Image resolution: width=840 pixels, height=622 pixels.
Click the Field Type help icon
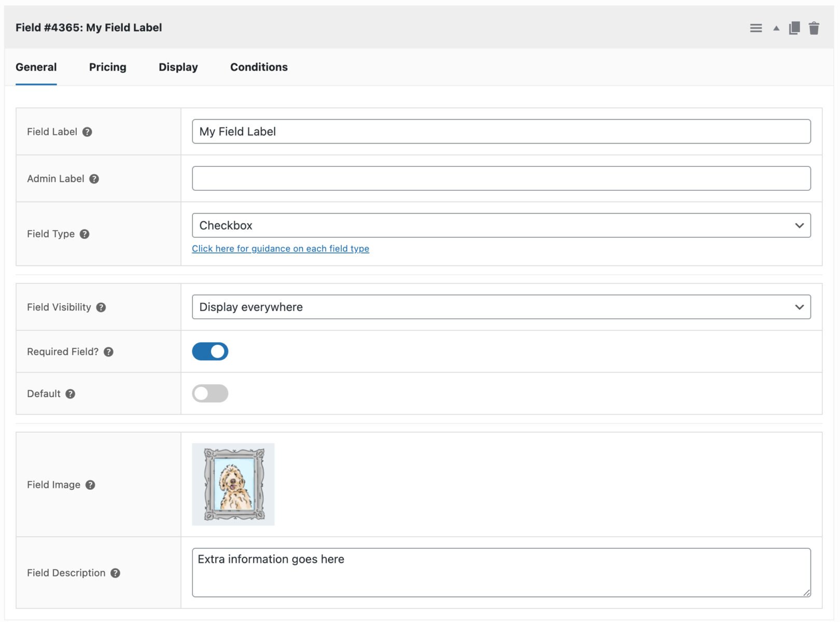point(85,234)
